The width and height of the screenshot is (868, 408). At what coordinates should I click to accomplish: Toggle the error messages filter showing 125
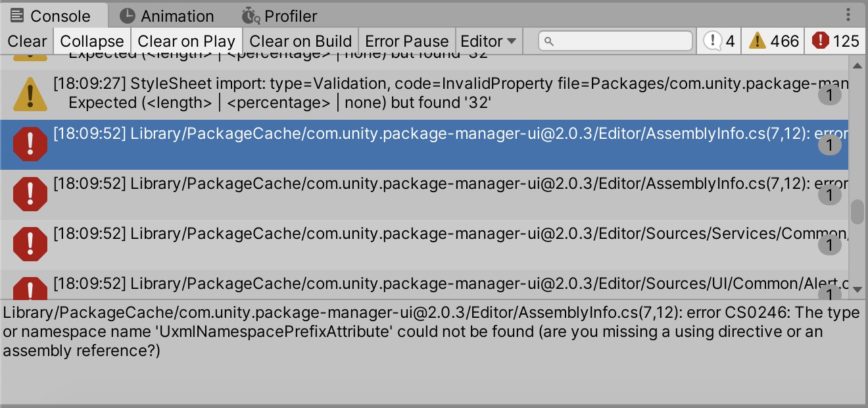[x=835, y=40]
